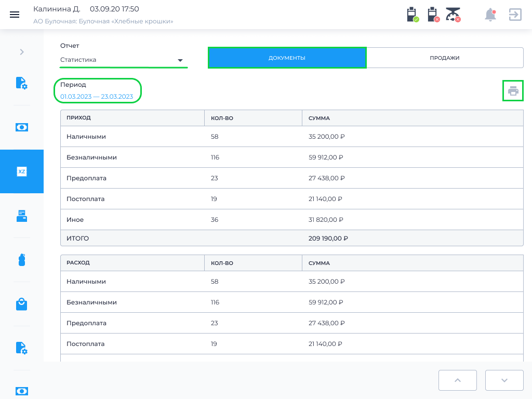Click the ИТОГО total row in Приход table
The image size is (532, 399).
[291, 238]
